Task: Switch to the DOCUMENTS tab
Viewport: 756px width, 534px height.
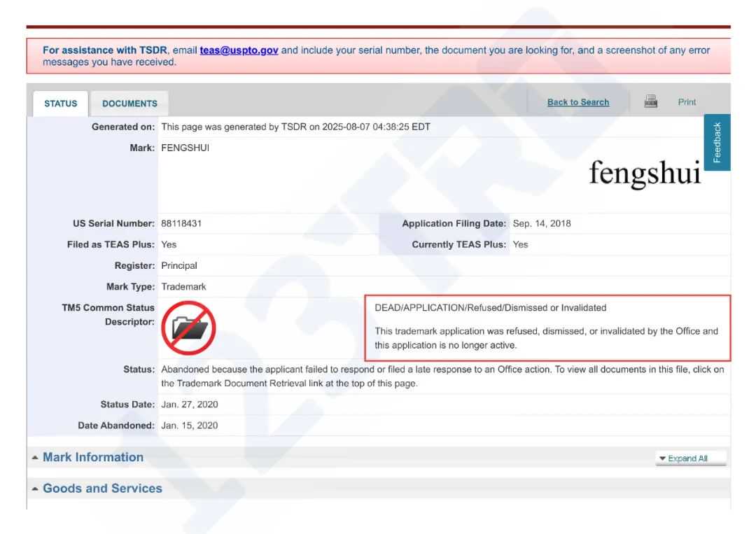Action: click(129, 104)
